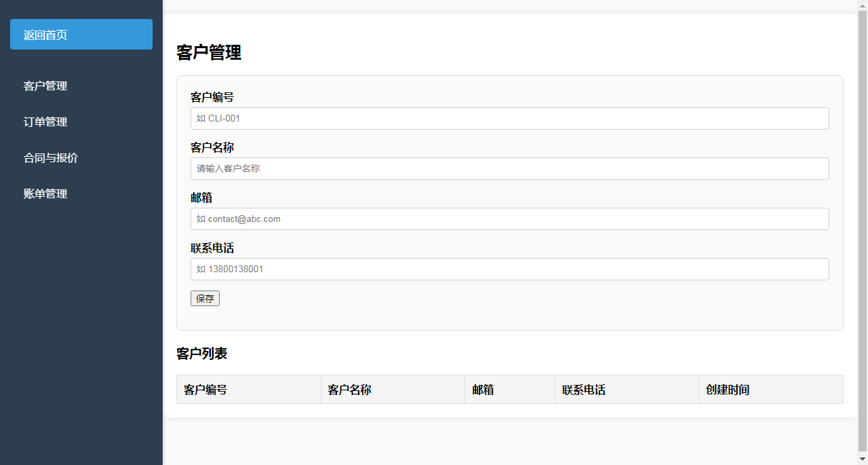Click the 返回首页 button in sidebar
The height and width of the screenshot is (465, 868).
click(x=81, y=35)
